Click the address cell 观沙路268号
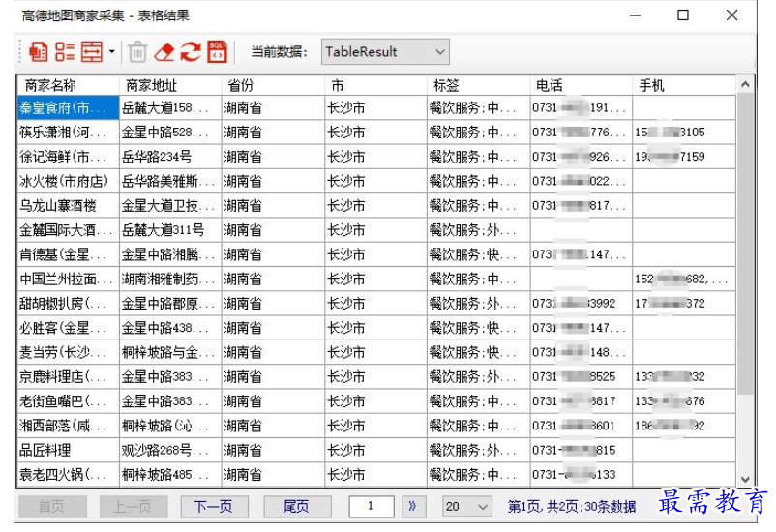Image resolution: width=776 pixels, height=532 pixels. (x=170, y=451)
